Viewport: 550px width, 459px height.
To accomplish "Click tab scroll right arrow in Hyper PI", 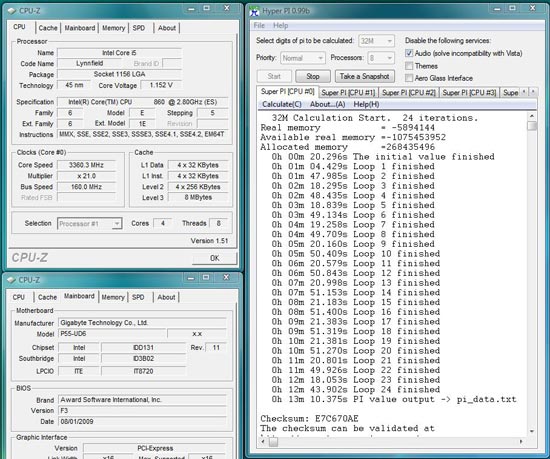I will point(533,92).
